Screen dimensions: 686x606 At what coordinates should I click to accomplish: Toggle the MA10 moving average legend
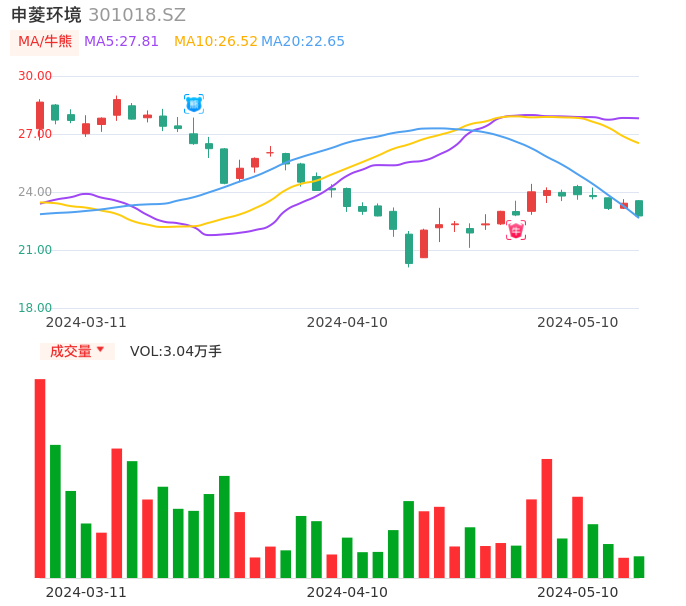click(x=215, y=42)
